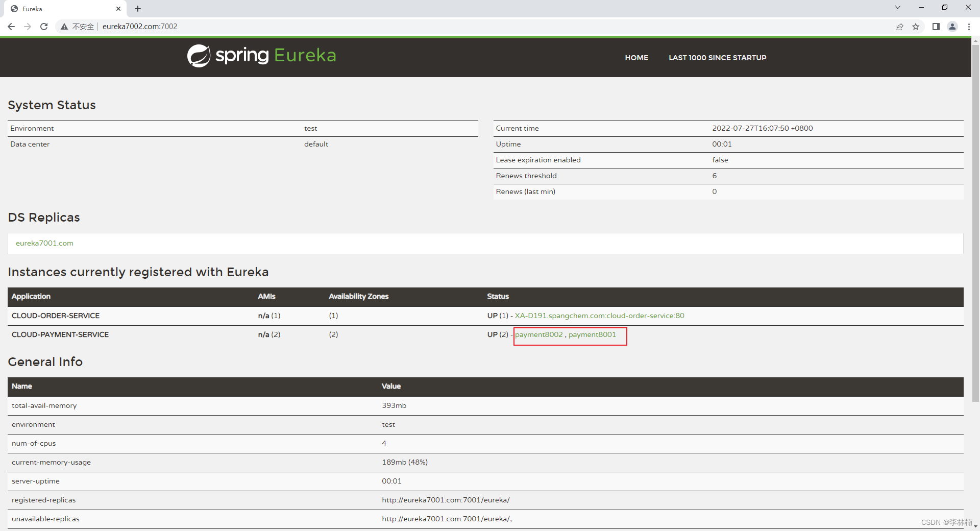This screenshot has width=980, height=531.
Task: Select the Eureka browser tab
Action: (65, 9)
